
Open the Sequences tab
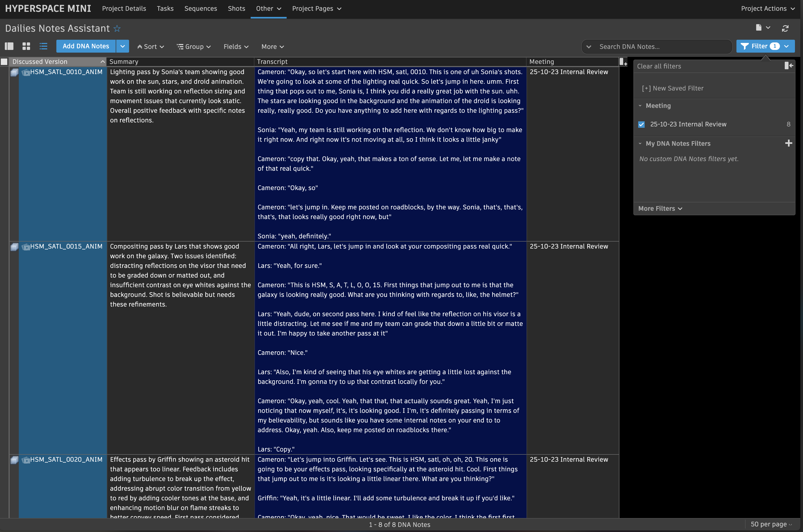[200, 9]
